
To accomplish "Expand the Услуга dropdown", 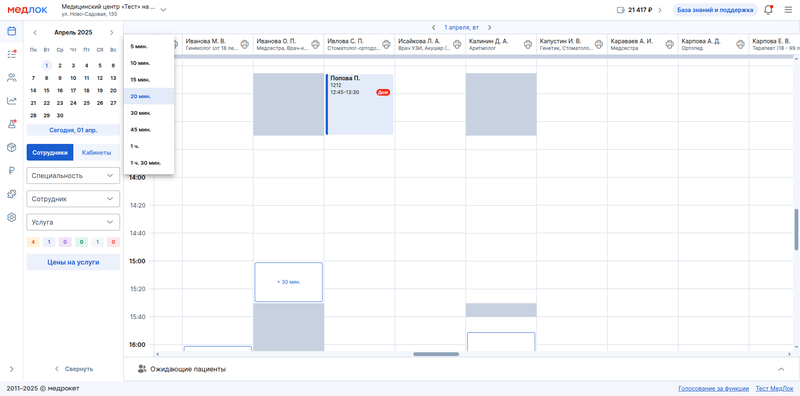I will click(73, 222).
